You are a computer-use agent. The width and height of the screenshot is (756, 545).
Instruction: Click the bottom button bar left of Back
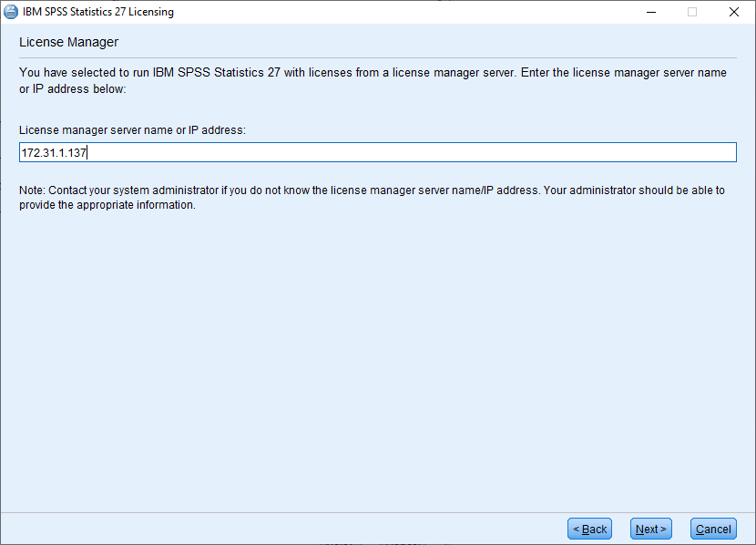coord(284,530)
